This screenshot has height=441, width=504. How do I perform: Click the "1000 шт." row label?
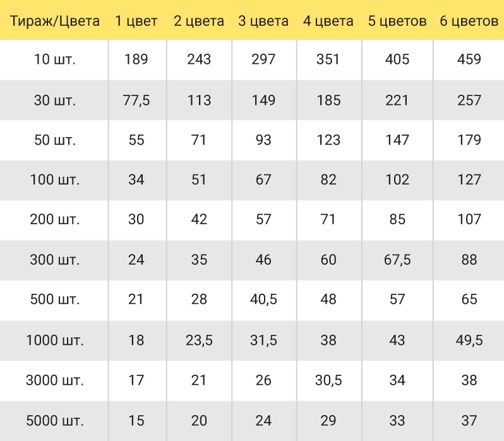point(55,341)
